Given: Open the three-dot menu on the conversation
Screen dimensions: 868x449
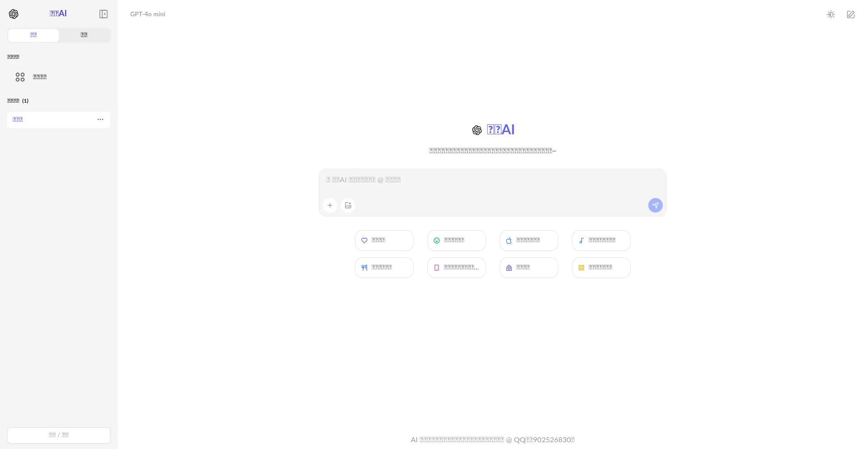Looking at the screenshot, I should point(100,119).
